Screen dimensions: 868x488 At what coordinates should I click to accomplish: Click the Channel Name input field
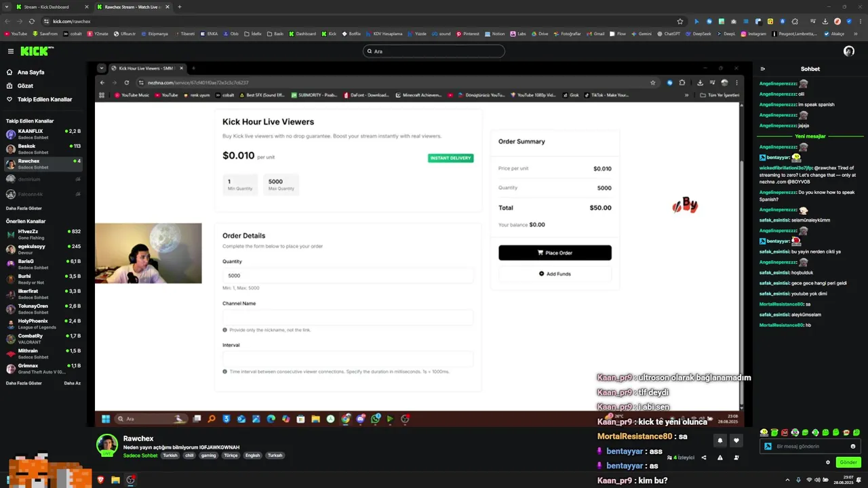[348, 317]
